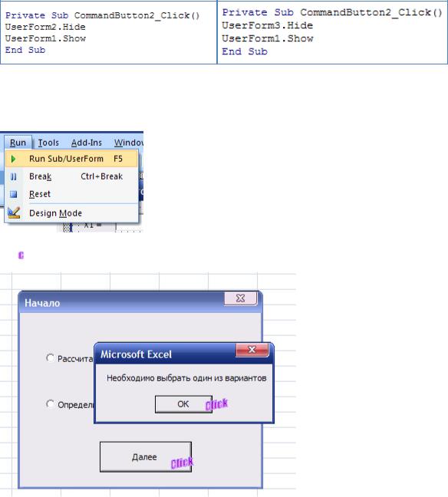This screenshot has width=448, height=497.
Task: Click End Sub in the right code box
Action: point(245,51)
